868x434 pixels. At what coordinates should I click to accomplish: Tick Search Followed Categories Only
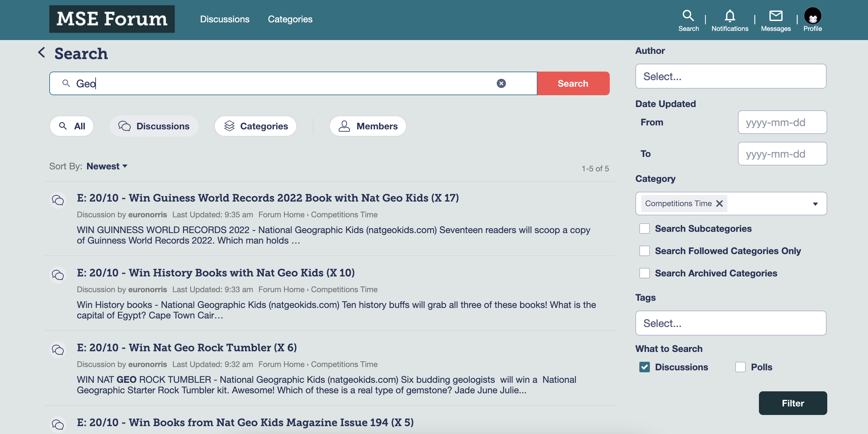(644, 251)
